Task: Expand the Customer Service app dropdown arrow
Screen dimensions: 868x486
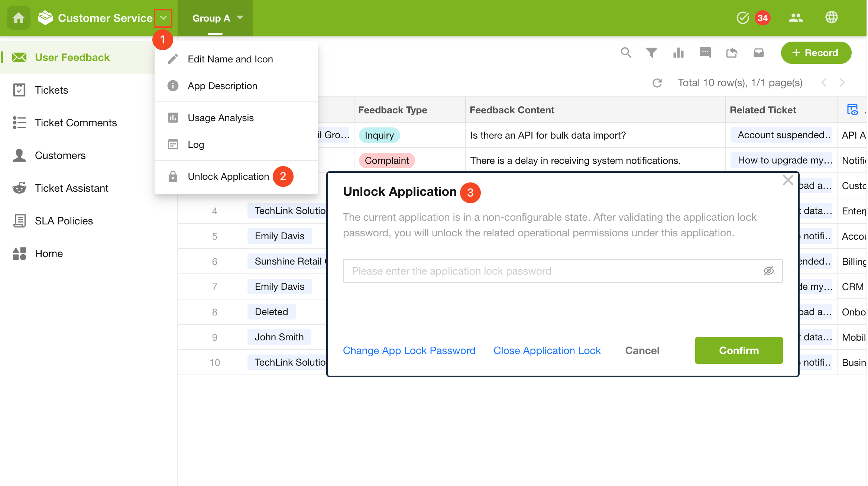Action: pyautogui.click(x=163, y=18)
